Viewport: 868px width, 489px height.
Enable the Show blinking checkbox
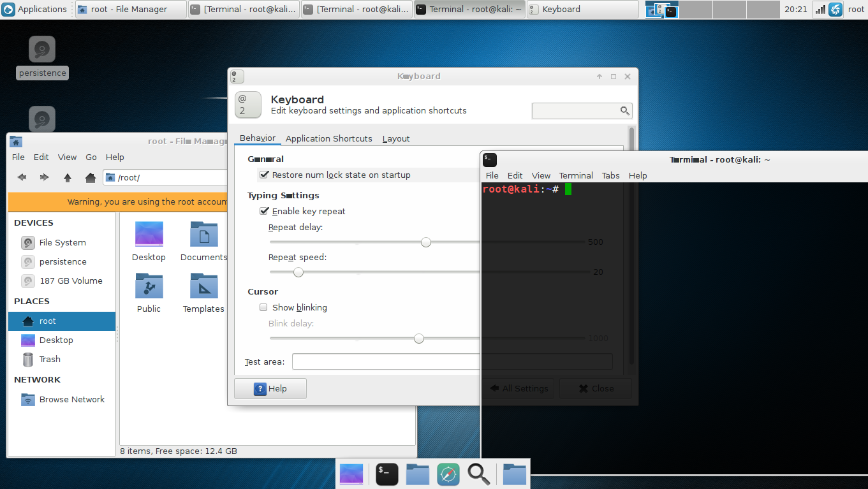click(263, 307)
